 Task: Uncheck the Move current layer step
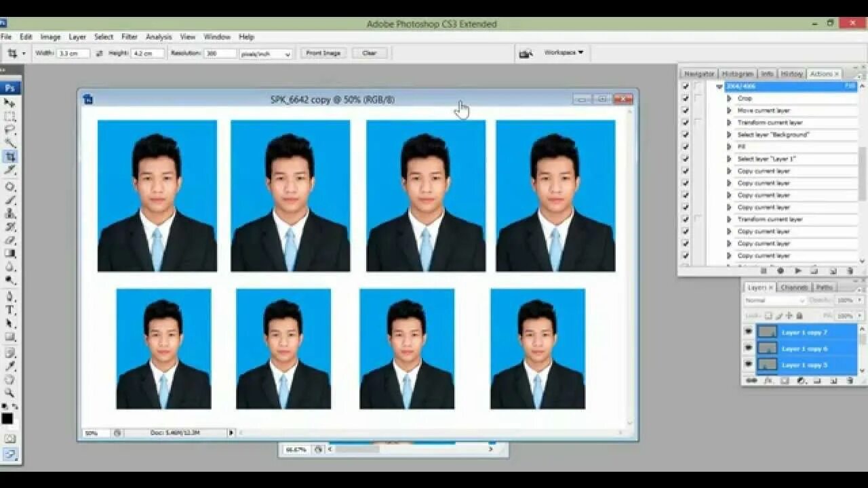[x=686, y=110]
